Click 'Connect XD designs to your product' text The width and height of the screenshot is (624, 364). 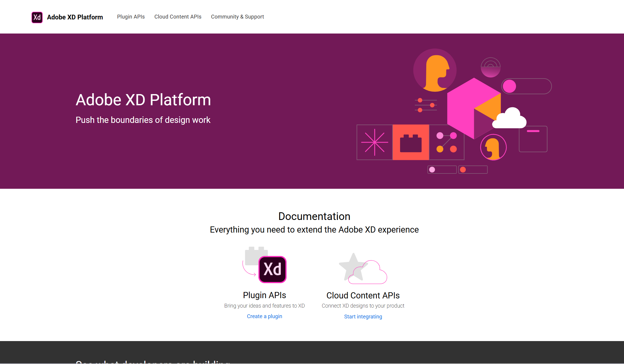point(363,306)
